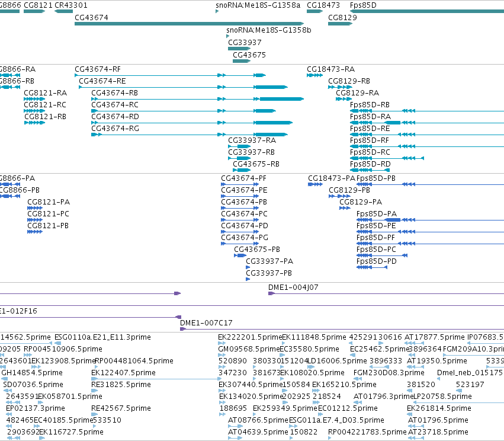Image resolution: width=504 pixels, height=441 pixels.
Task: Open protein CG8121-PA
Action: (x=49, y=202)
